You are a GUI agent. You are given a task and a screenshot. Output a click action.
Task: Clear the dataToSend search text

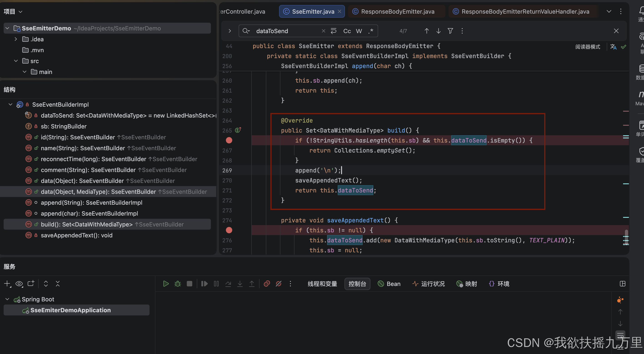[x=323, y=31]
